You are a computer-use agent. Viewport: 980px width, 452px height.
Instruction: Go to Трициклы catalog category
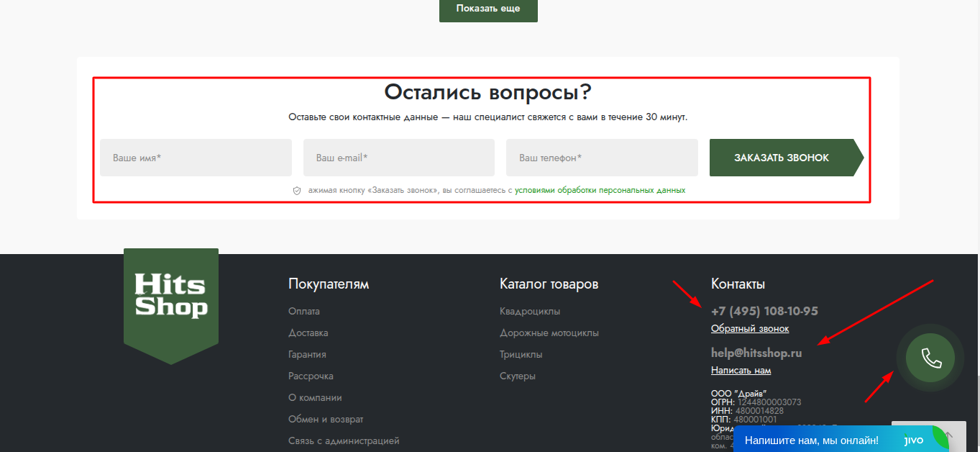point(521,355)
